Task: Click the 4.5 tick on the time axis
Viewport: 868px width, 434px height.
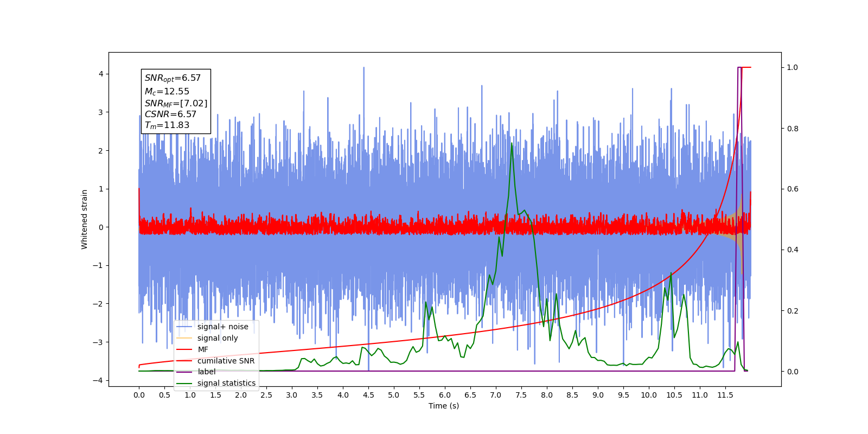Action: coord(368,395)
